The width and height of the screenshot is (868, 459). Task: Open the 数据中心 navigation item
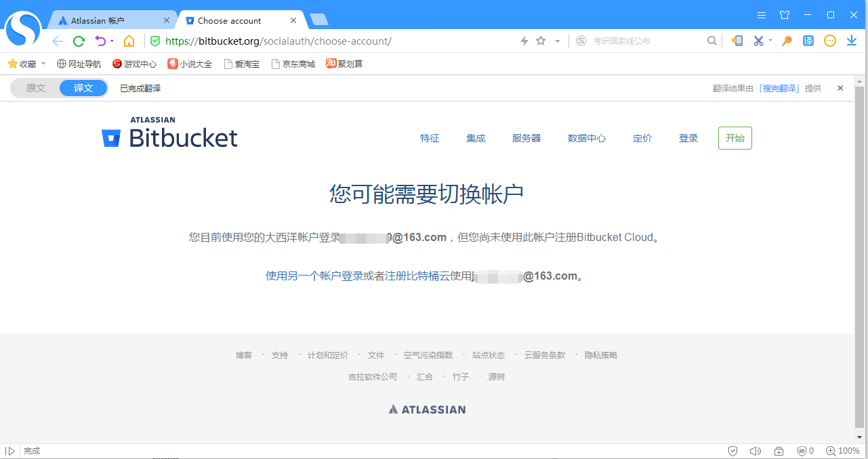coord(587,138)
